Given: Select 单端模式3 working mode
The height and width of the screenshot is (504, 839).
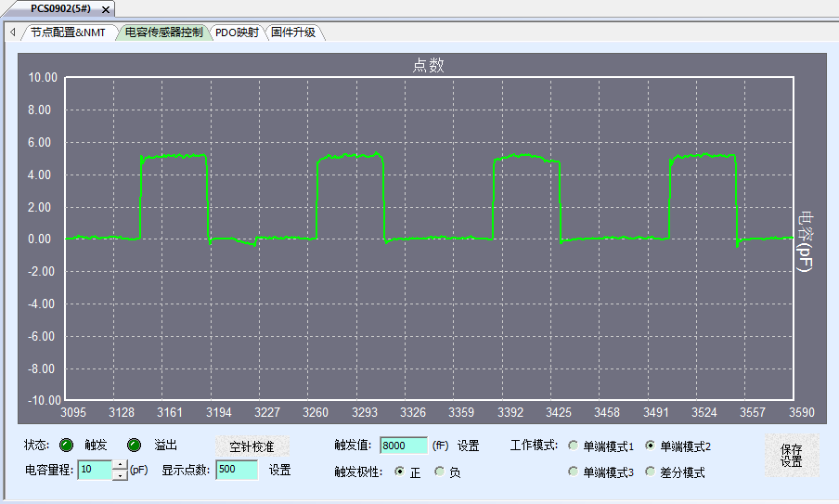Looking at the screenshot, I should (x=574, y=472).
